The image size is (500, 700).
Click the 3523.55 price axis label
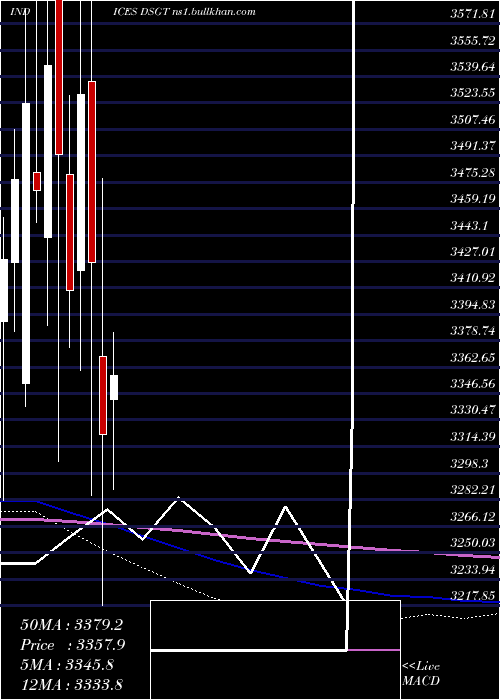pos(473,93)
